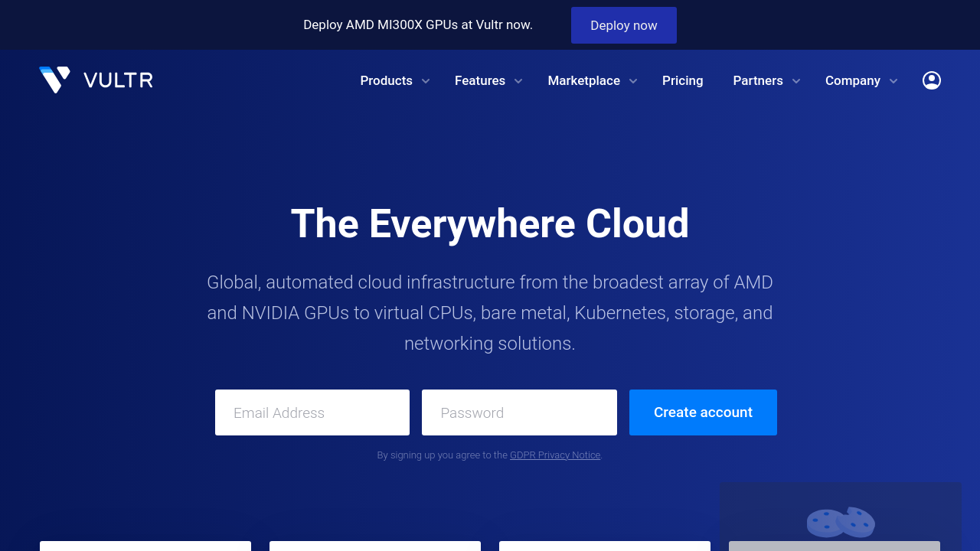
Task: Expand the chevron beside Features
Action: point(518,81)
